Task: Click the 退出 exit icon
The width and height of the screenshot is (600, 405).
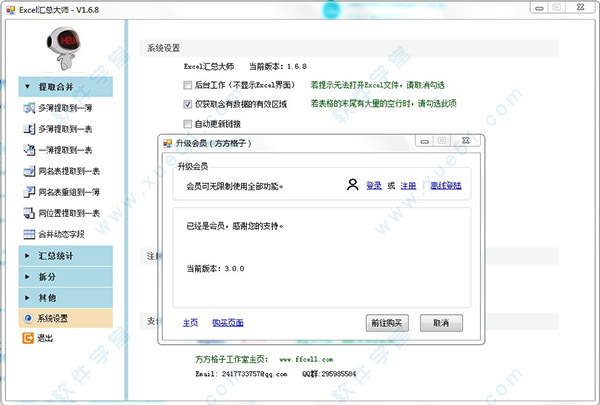Action: coord(28,338)
